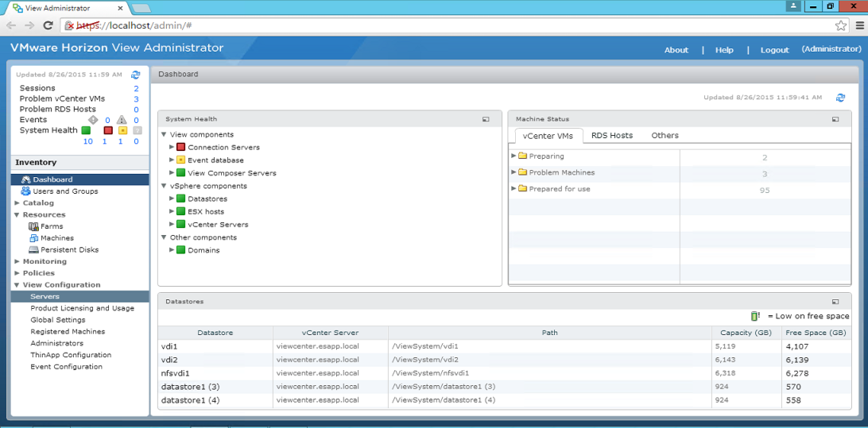Screen dimensions: 868x428
Task: Click the green ESX hosts status icon
Action: (180, 211)
